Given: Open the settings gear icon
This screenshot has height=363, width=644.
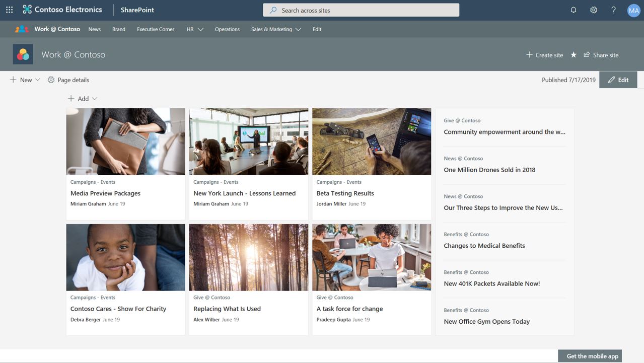Looking at the screenshot, I should [x=593, y=10].
